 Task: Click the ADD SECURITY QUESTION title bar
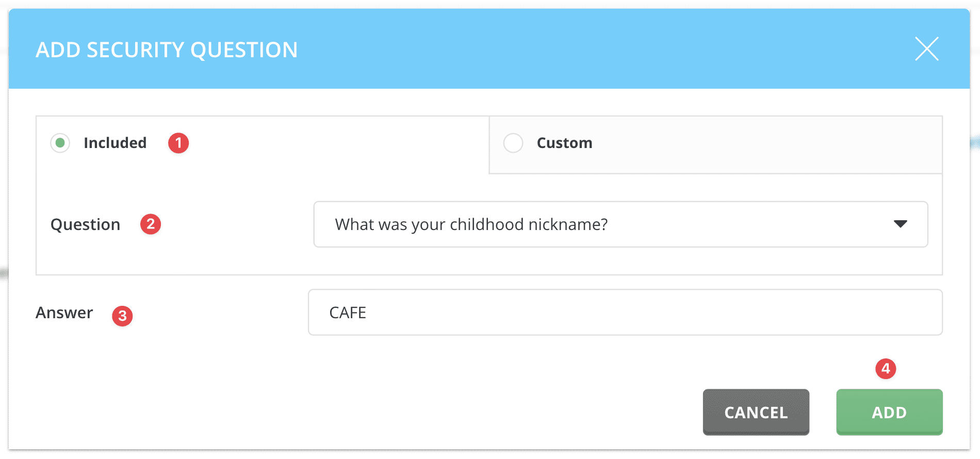point(166,49)
